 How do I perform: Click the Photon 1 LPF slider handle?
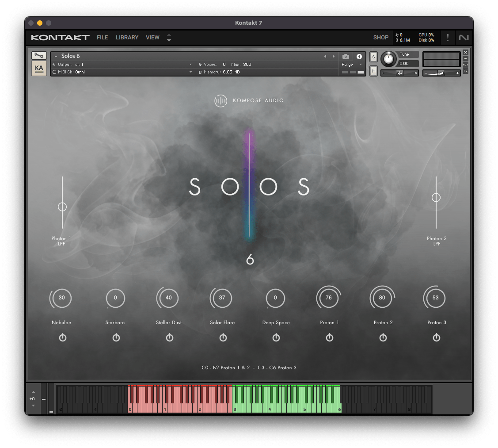(62, 207)
